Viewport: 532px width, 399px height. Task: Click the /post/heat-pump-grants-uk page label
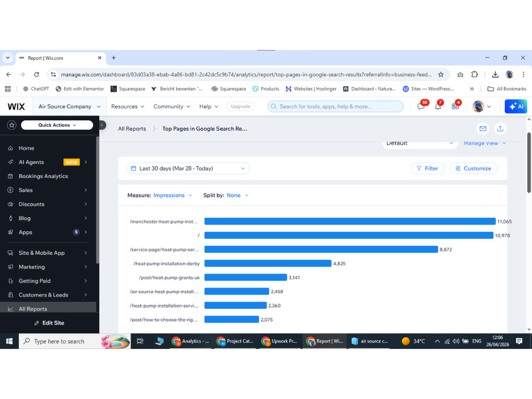coord(169,278)
